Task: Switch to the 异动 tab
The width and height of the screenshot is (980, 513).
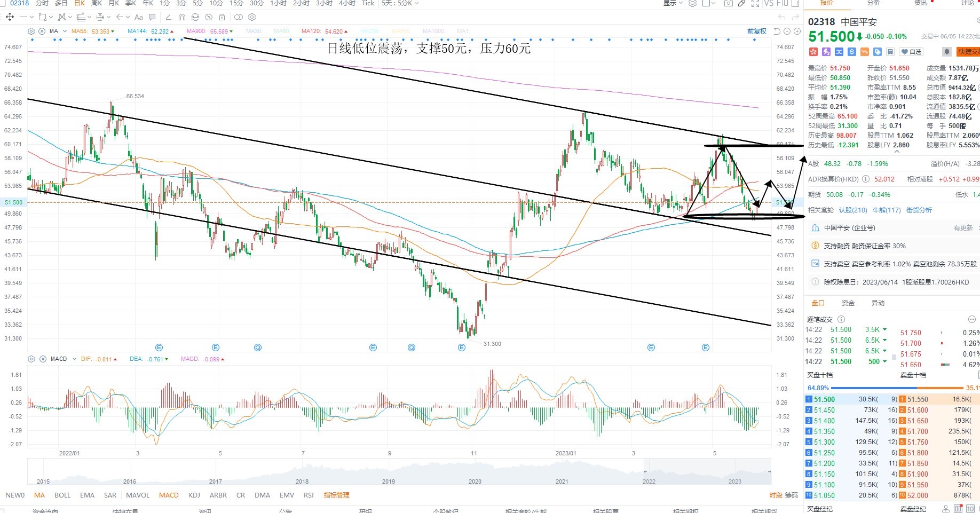Action: point(878,303)
